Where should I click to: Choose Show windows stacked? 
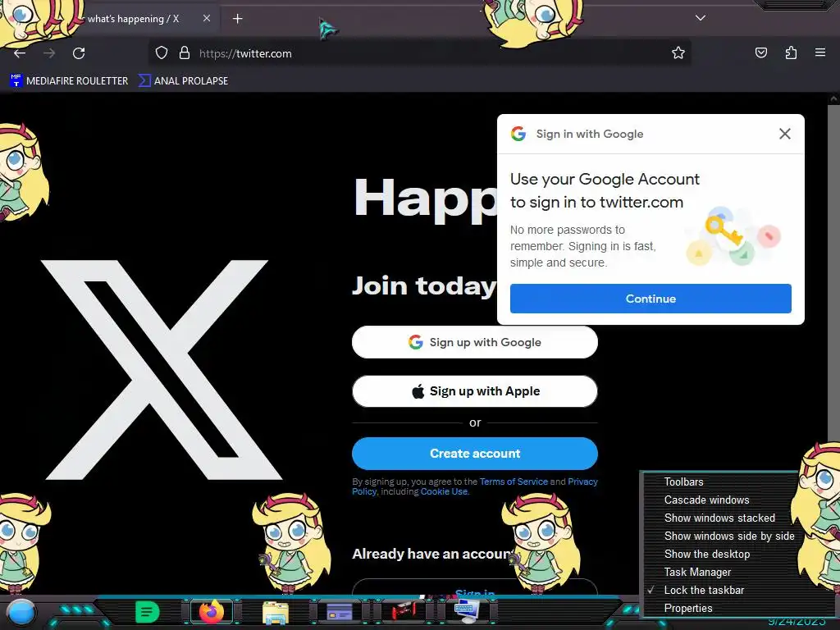(x=720, y=518)
